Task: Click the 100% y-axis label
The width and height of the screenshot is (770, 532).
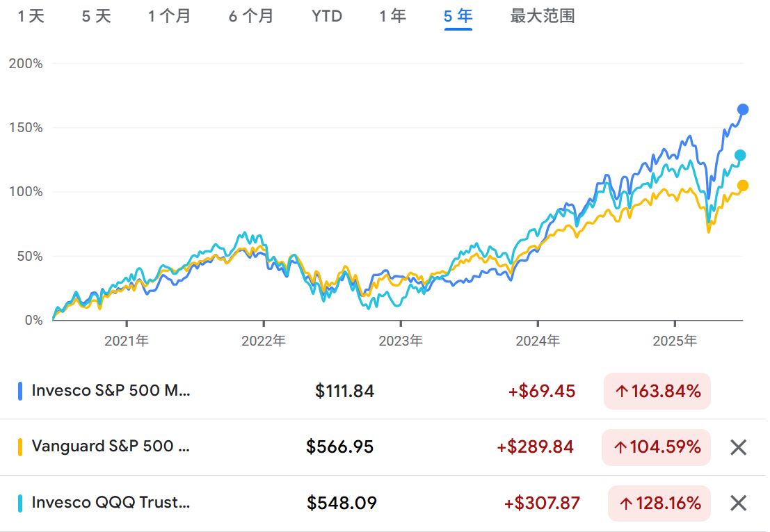Action: (26, 191)
